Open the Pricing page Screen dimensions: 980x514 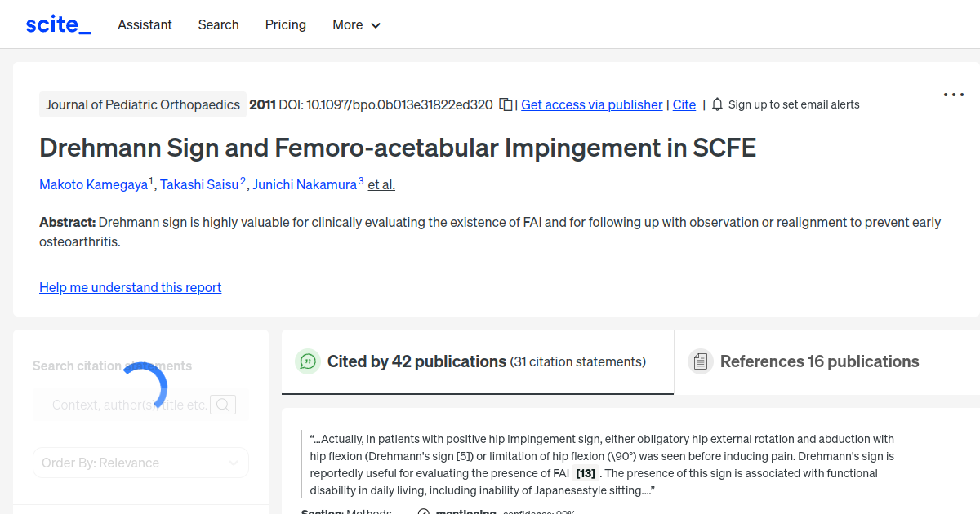click(285, 25)
